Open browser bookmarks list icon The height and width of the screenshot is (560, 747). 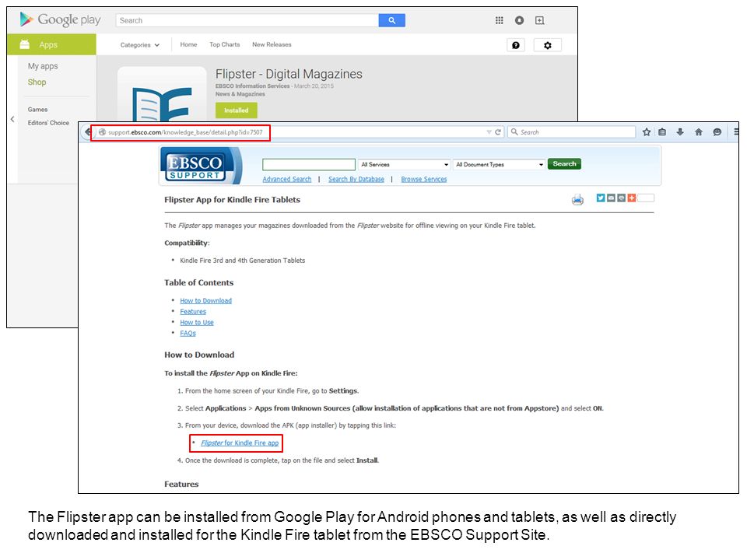pos(662,132)
